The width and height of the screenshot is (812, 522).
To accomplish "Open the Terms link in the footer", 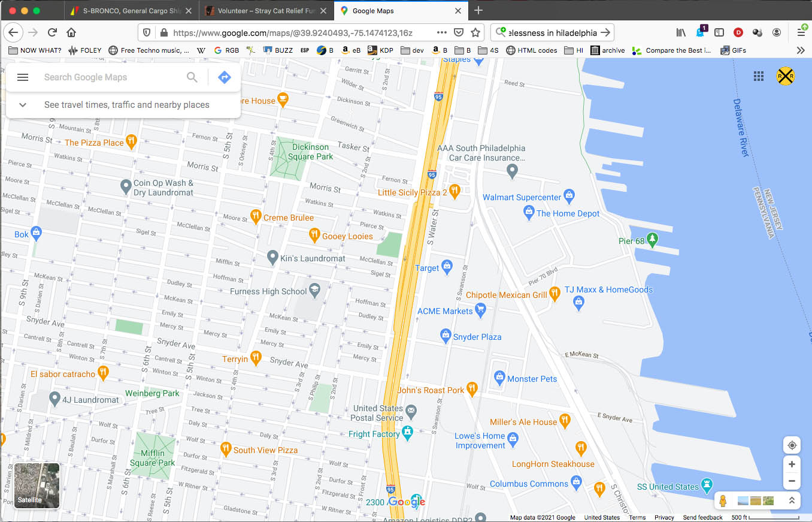I will 637,517.
